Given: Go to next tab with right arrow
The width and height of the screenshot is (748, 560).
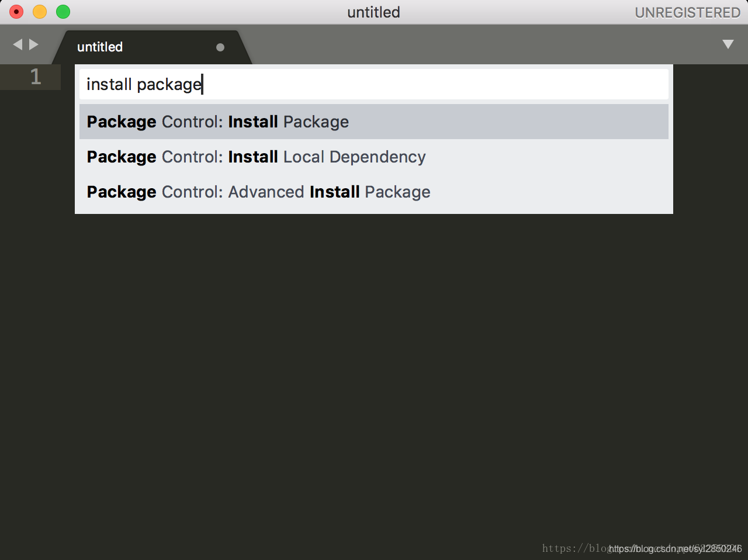Looking at the screenshot, I should coord(34,44).
